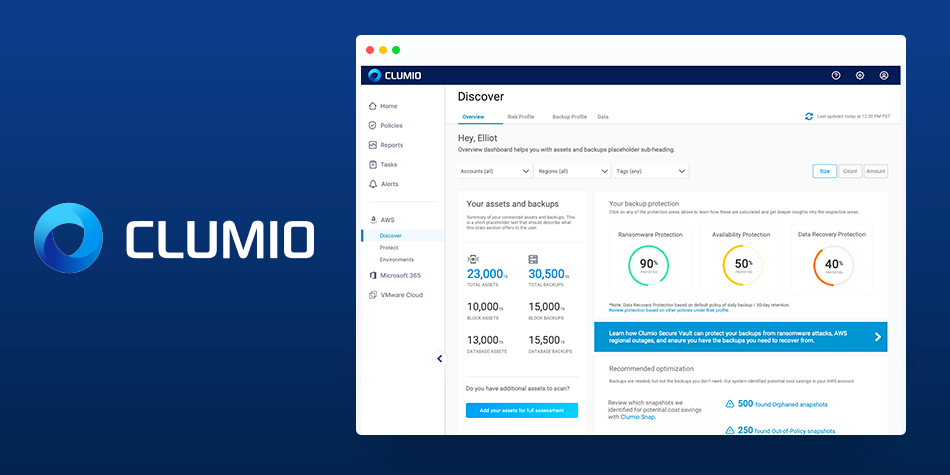950x475 pixels.
Task: Click the Clumio logo in header bar
Action: [394, 76]
